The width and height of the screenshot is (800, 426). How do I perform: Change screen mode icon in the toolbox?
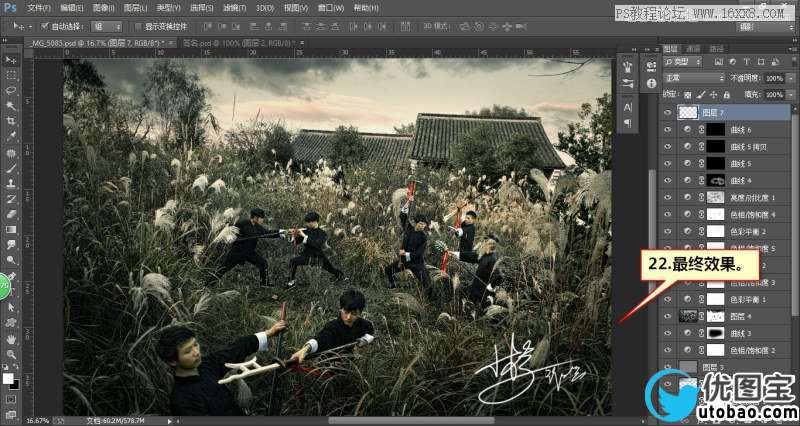(10, 414)
